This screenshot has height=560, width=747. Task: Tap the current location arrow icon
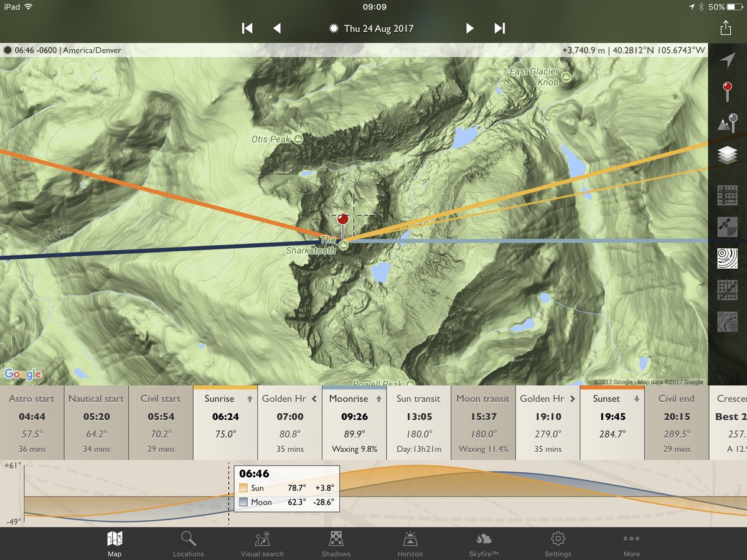click(727, 60)
